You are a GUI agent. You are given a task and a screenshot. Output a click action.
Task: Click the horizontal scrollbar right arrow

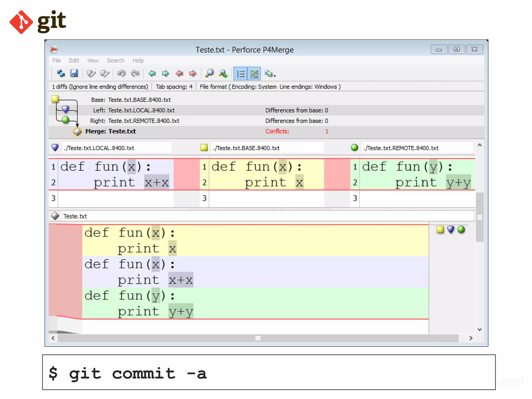pos(471,338)
